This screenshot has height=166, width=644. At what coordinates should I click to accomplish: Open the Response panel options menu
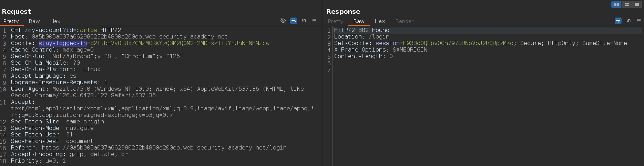click(638, 21)
